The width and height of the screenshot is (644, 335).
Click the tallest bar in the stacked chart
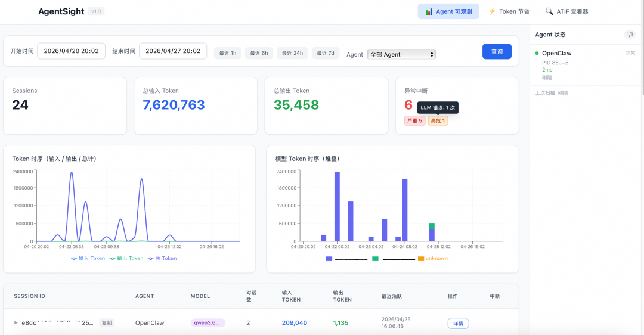337,206
